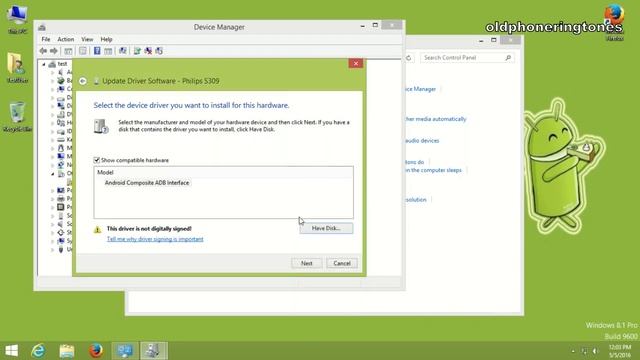Click the search magnifier in Control Panel
Viewport: 640px width, 360px height.
pyautogui.click(x=508, y=58)
